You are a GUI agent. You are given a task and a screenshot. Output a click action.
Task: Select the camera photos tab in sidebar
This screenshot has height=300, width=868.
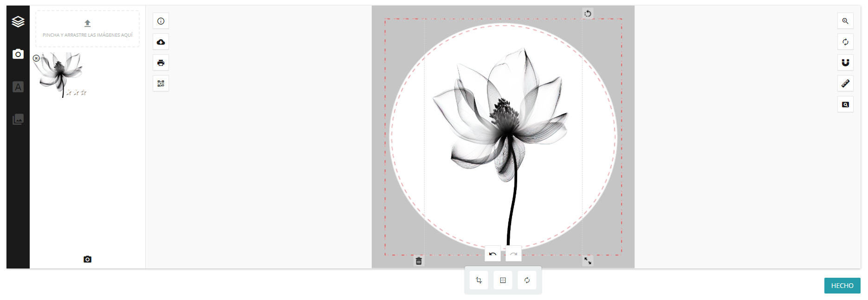tap(18, 54)
